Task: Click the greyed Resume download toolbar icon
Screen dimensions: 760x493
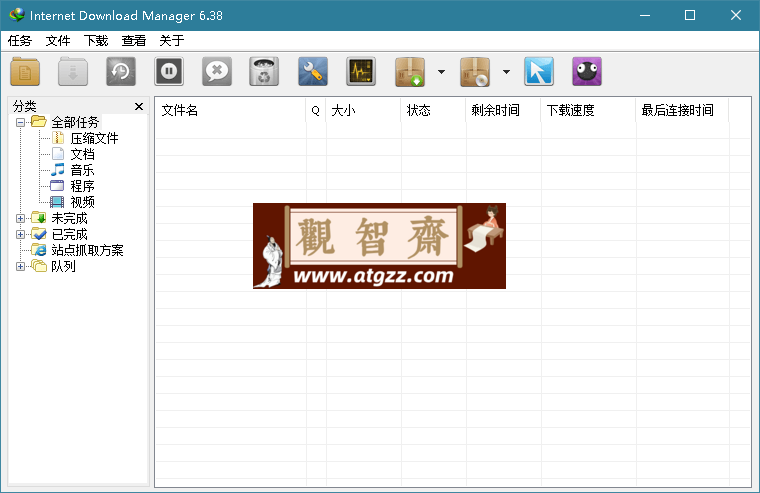Action: (x=73, y=72)
